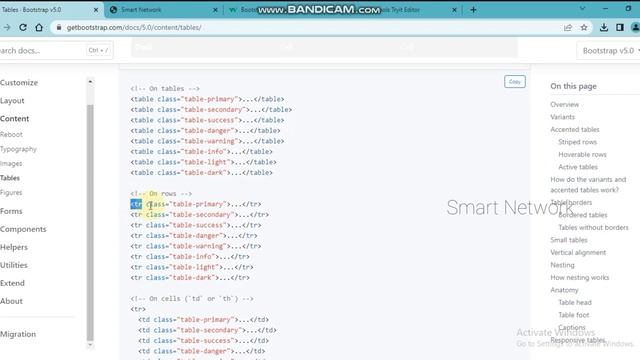Close the Smart Network tab

[x=215, y=9]
